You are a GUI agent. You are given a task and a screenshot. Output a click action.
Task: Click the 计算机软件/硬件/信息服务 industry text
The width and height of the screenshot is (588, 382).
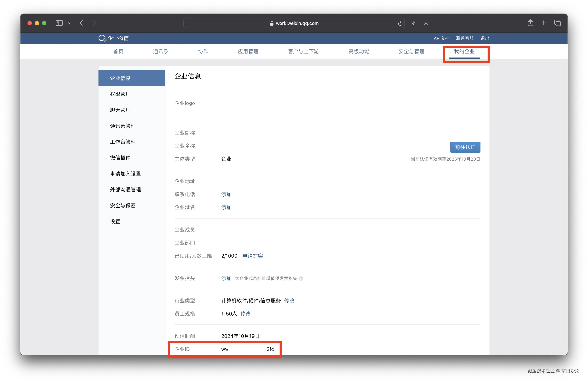(x=251, y=301)
